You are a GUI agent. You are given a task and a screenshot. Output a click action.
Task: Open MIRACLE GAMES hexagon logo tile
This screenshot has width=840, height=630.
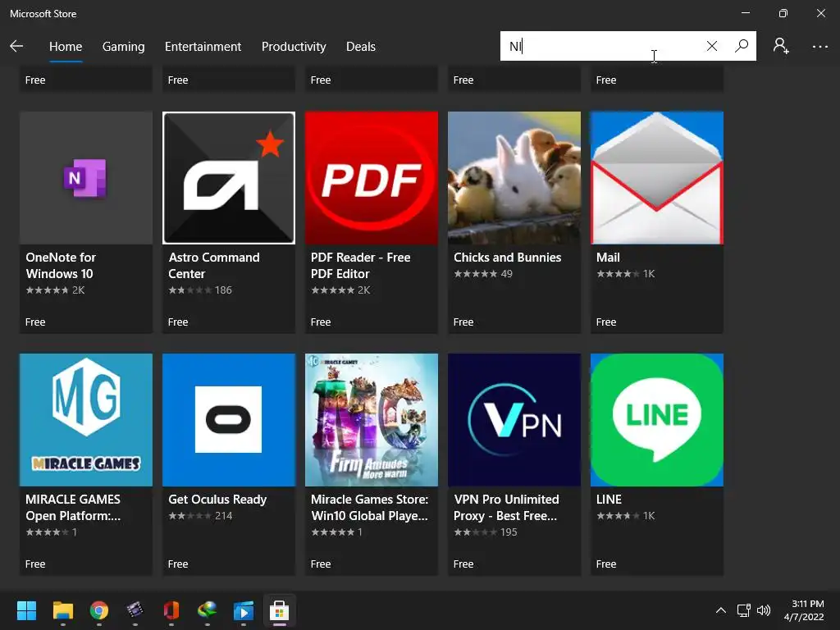coord(85,420)
